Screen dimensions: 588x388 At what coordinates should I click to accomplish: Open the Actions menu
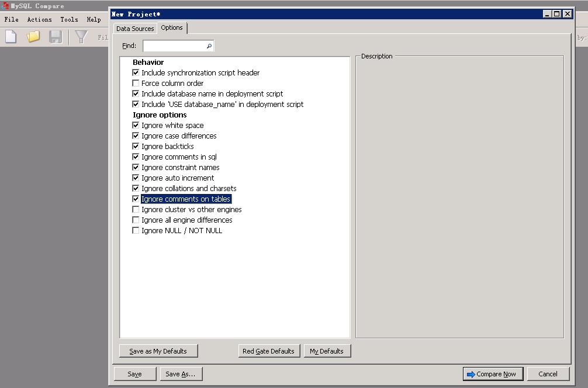[39, 19]
